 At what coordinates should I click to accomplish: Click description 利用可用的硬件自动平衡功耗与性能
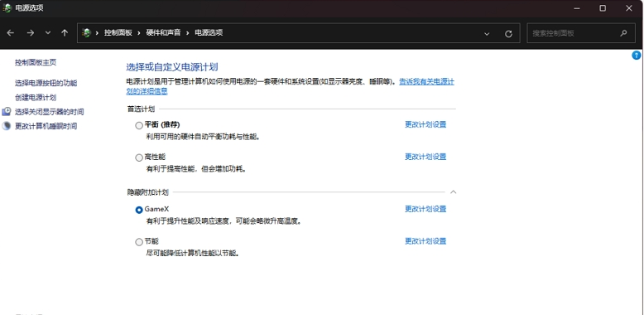point(204,137)
